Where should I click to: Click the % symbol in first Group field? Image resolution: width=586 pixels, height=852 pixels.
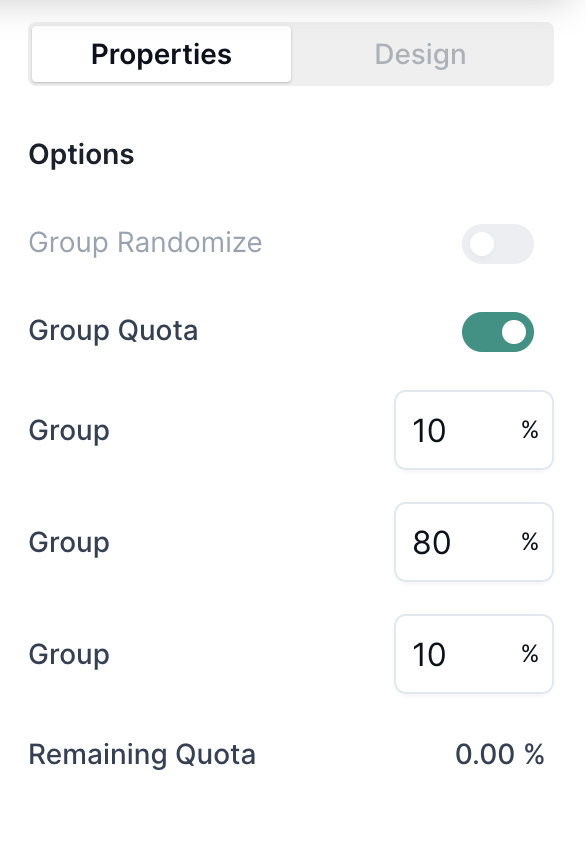pos(530,430)
